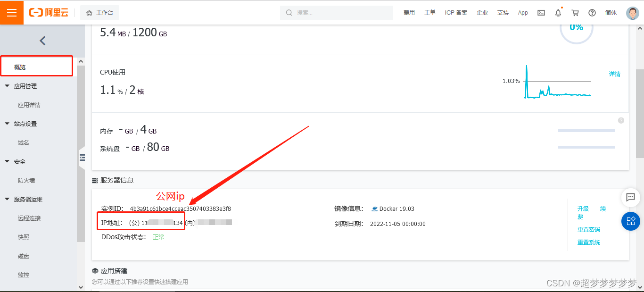The image size is (644, 292).
Task: Click the back chevron in sidebar
Action: point(42,41)
